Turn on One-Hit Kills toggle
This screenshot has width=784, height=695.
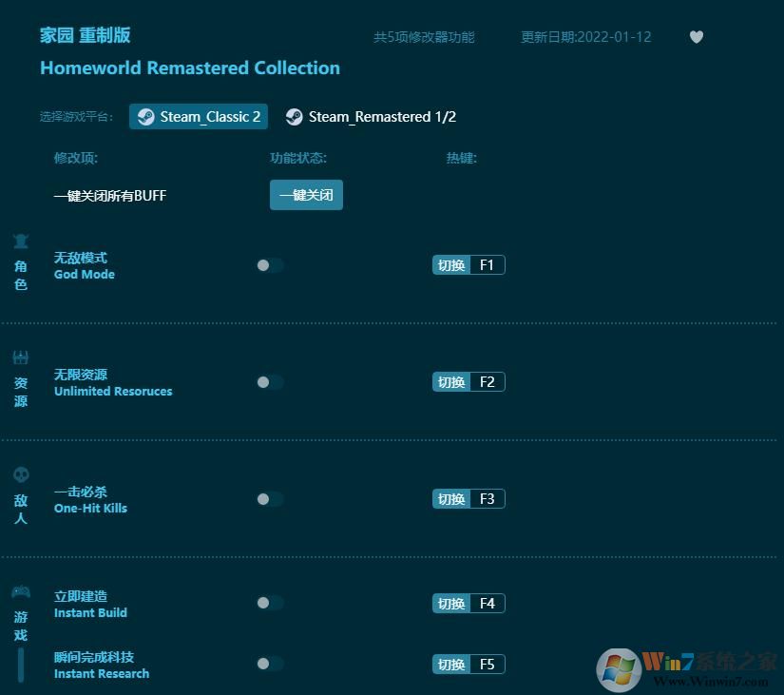click(x=269, y=499)
